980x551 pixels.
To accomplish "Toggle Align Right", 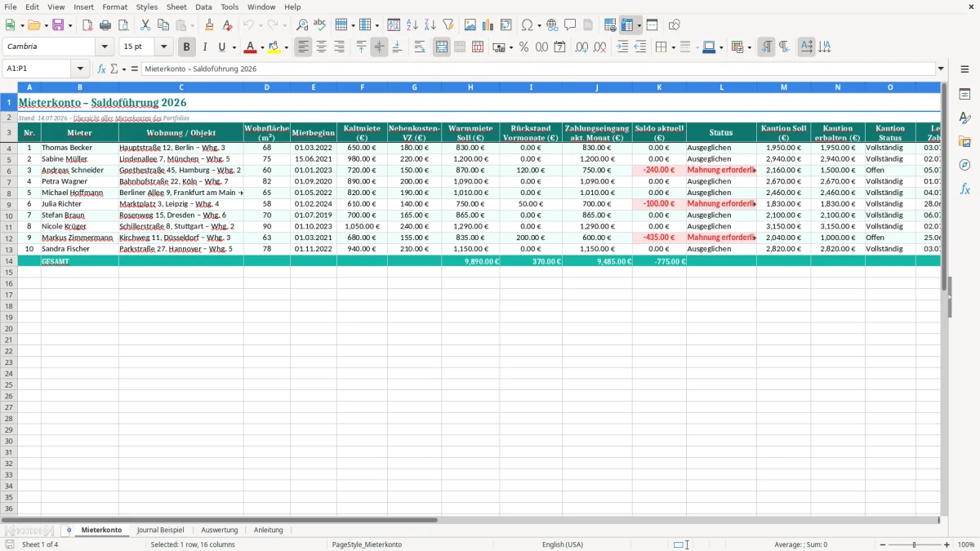I will pyautogui.click(x=340, y=47).
